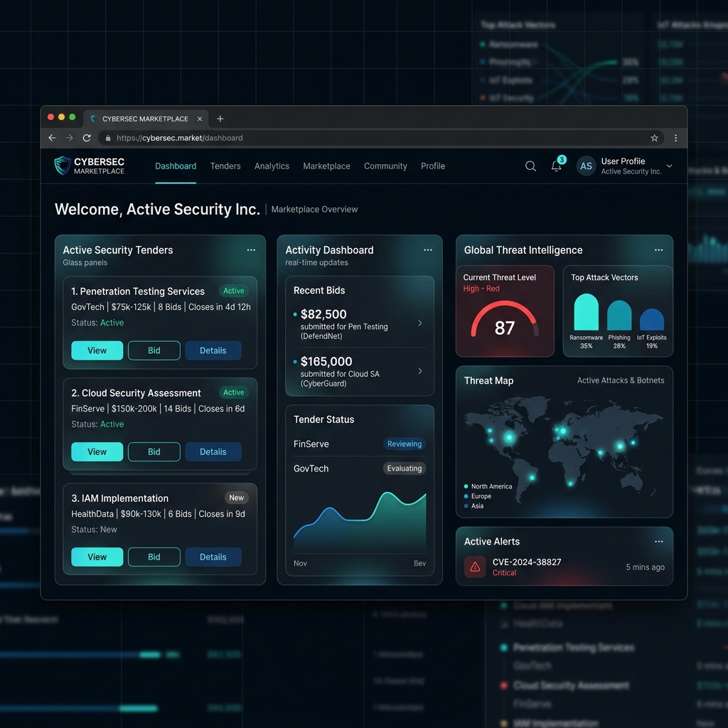Open browser three-dot menu

pos(675,138)
